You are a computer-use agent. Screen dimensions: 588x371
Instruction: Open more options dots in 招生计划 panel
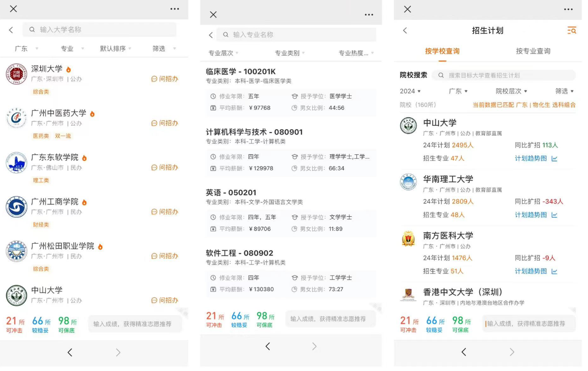[568, 9]
